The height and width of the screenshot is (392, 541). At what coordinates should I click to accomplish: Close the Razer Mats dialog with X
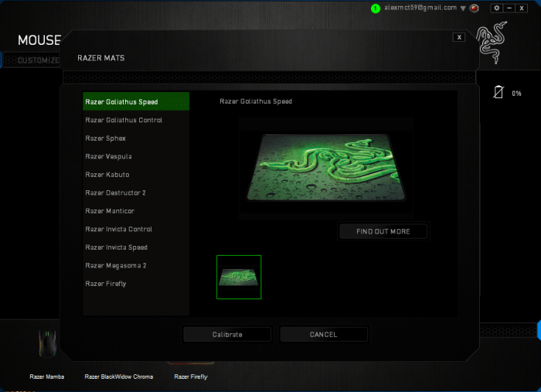(459, 37)
